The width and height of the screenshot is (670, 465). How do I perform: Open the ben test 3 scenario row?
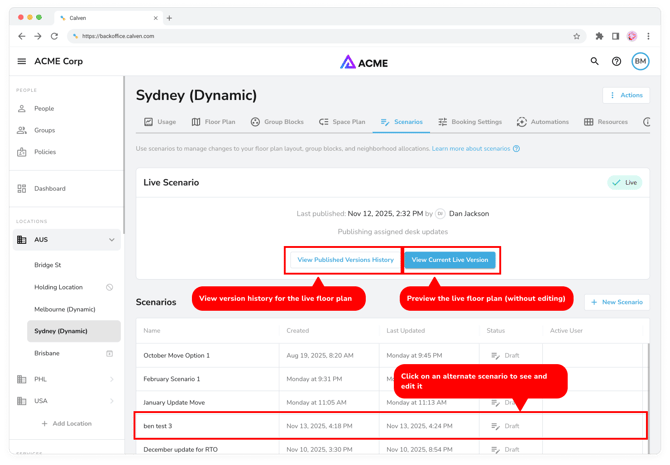point(158,426)
